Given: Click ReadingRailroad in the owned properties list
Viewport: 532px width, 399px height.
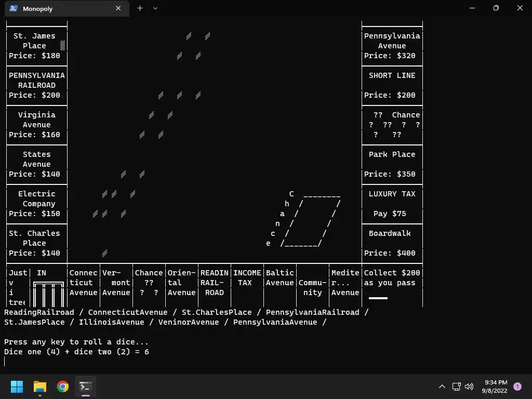Looking at the screenshot, I should click(x=39, y=312).
